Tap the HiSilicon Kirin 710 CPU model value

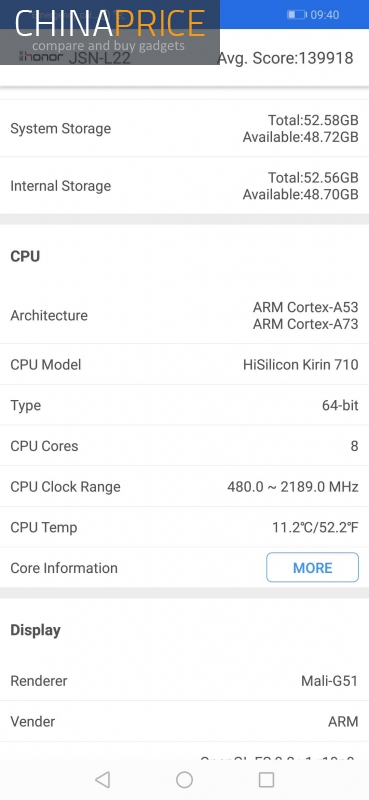[301, 364]
